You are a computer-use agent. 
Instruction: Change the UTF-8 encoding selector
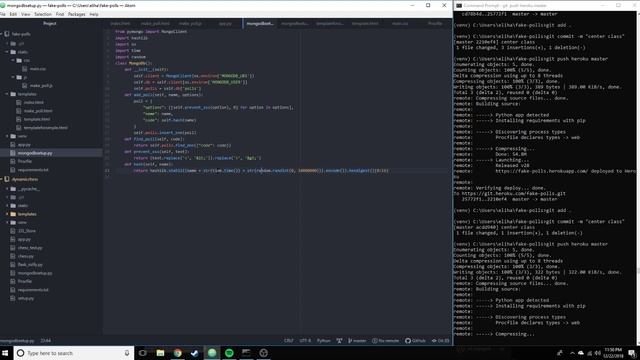pos(305,340)
